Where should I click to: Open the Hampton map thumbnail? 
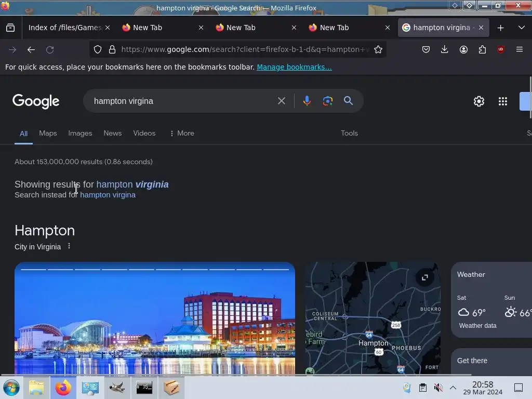[373, 318]
